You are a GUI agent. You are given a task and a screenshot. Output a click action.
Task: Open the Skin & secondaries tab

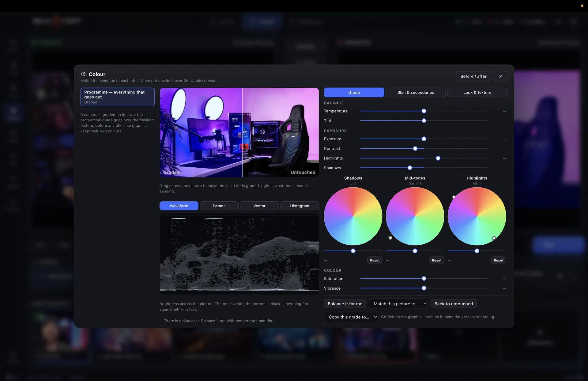415,92
